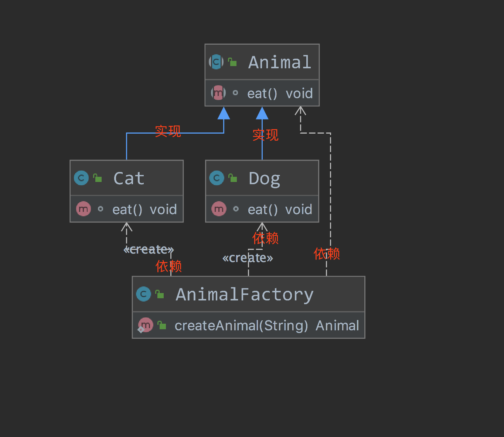Click the blue arrowhead above Dog

point(262,113)
